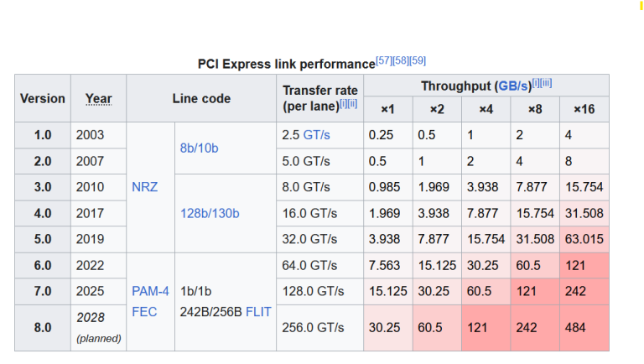This screenshot has width=644, height=364.
Task: Select the Version 8.0 row header
Action: (x=43, y=328)
